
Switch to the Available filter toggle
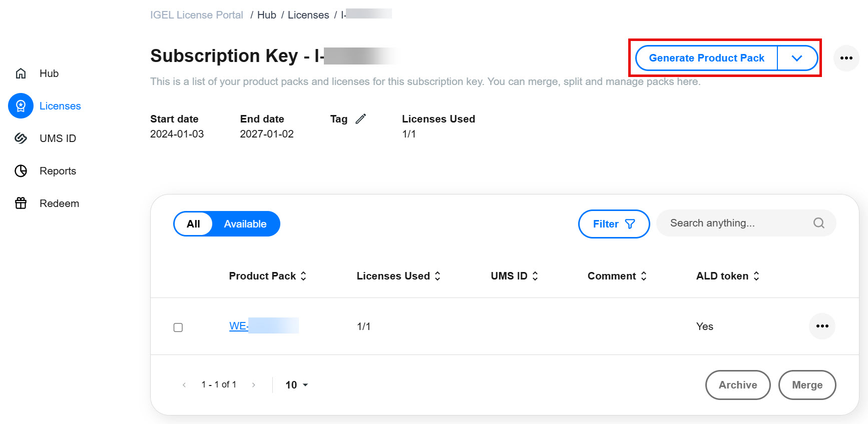[245, 223]
